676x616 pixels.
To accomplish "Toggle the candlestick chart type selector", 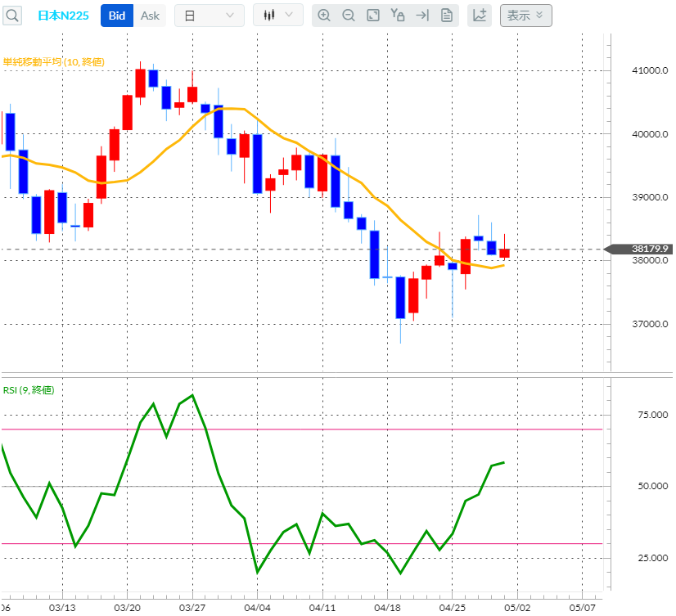I will [x=278, y=15].
